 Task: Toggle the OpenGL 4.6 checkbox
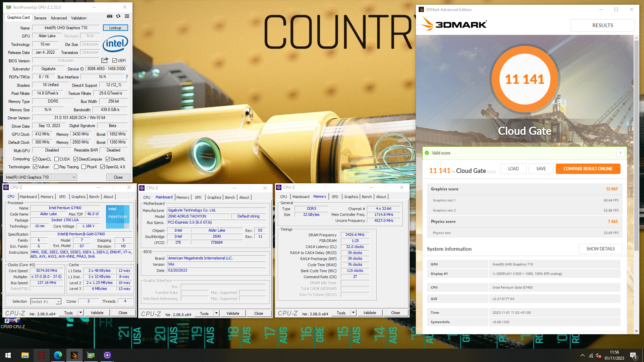[x=102, y=167]
